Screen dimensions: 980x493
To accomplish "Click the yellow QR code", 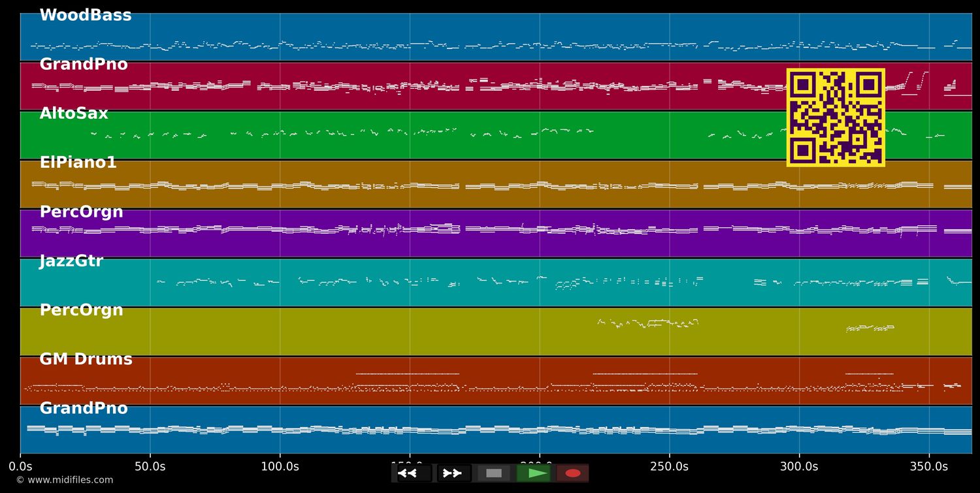I will pyautogui.click(x=836, y=118).
